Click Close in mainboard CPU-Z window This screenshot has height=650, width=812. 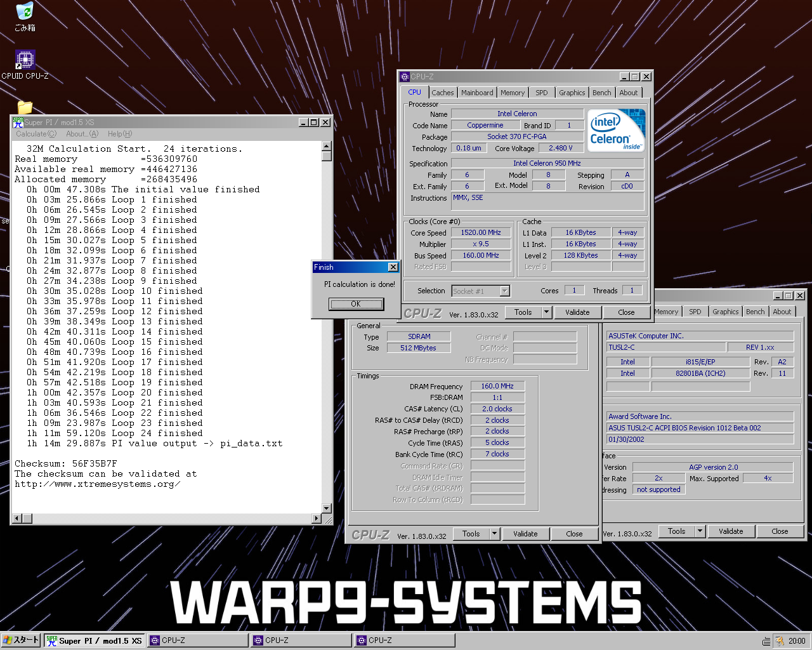pyautogui.click(x=780, y=531)
